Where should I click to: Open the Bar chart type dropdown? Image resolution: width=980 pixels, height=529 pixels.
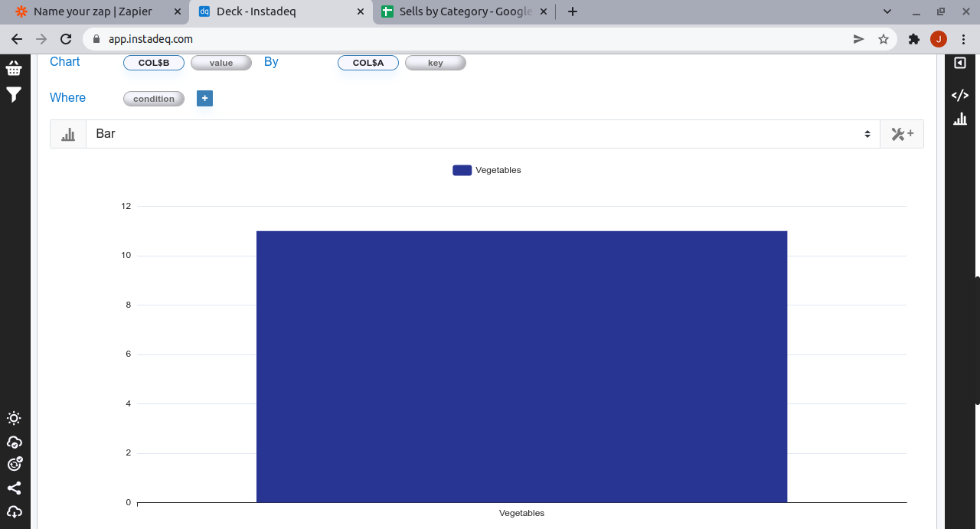pos(483,134)
